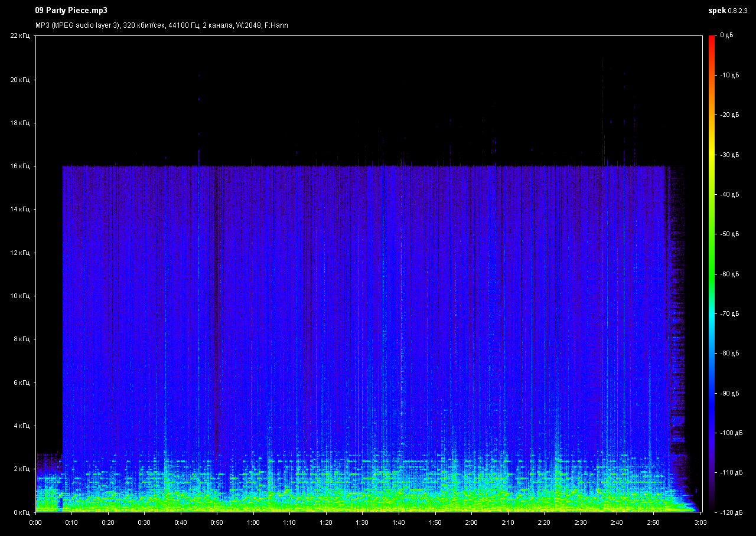
Task: Click the MP3 codec information line
Action: [x=161, y=25]
